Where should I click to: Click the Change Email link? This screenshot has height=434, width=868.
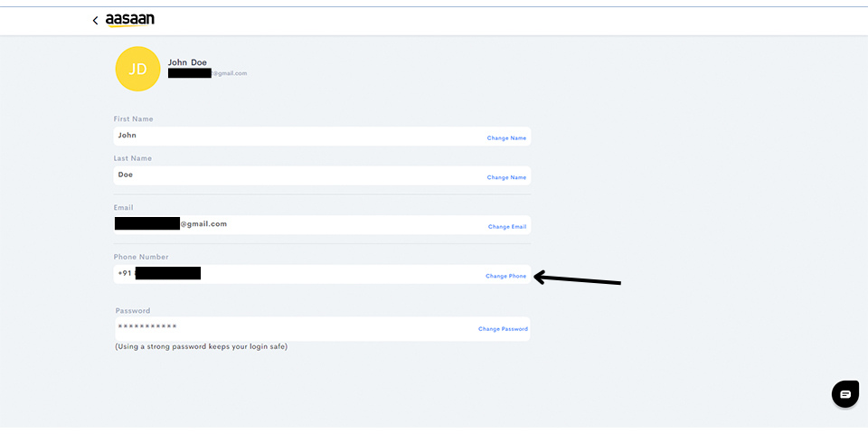coord(507,226)
